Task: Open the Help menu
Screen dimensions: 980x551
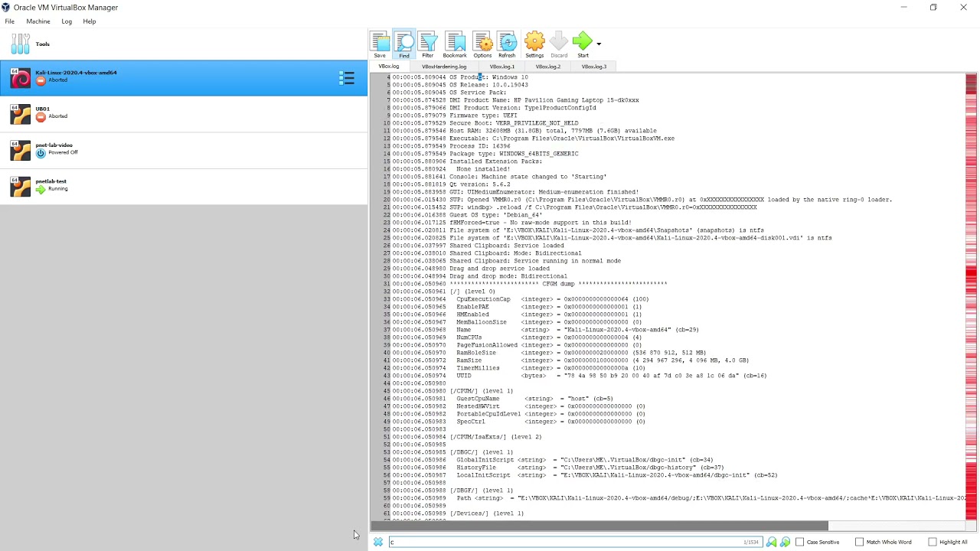Action: click(90, 21)
